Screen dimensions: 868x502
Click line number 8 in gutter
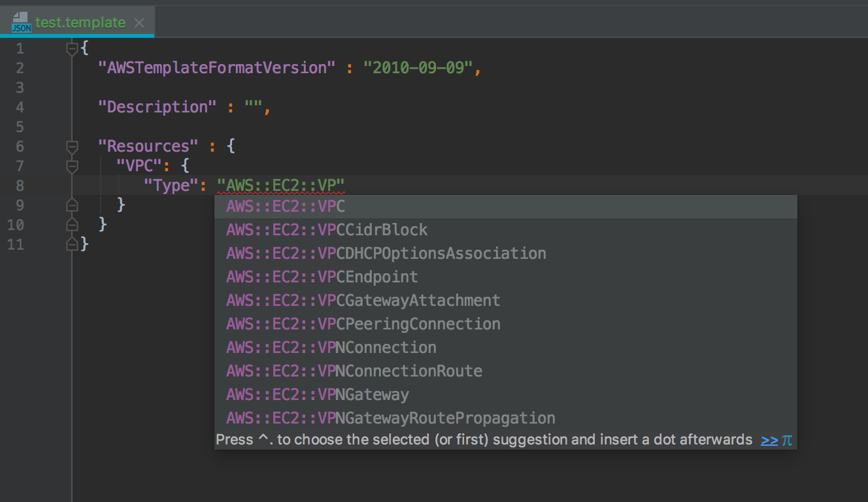[19, 186]
